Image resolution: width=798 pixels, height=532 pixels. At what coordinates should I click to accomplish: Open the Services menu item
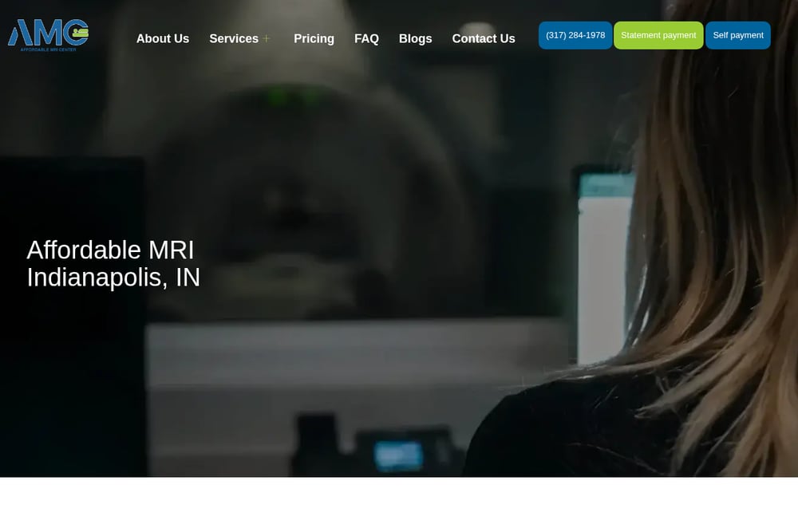234,38
